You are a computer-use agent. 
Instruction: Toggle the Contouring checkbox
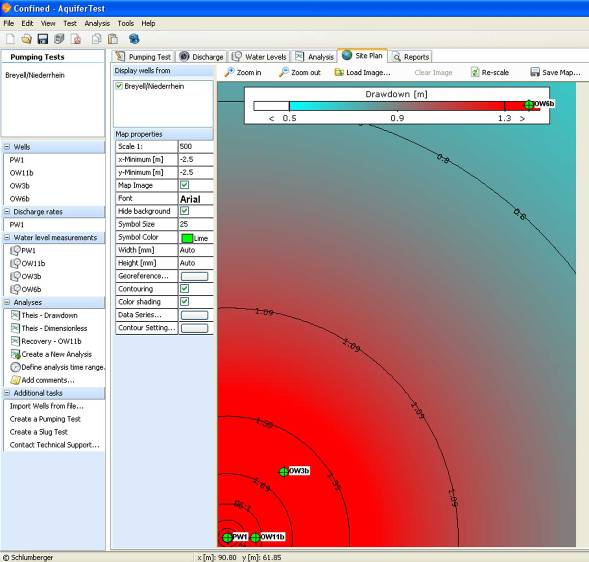point(184,289)
